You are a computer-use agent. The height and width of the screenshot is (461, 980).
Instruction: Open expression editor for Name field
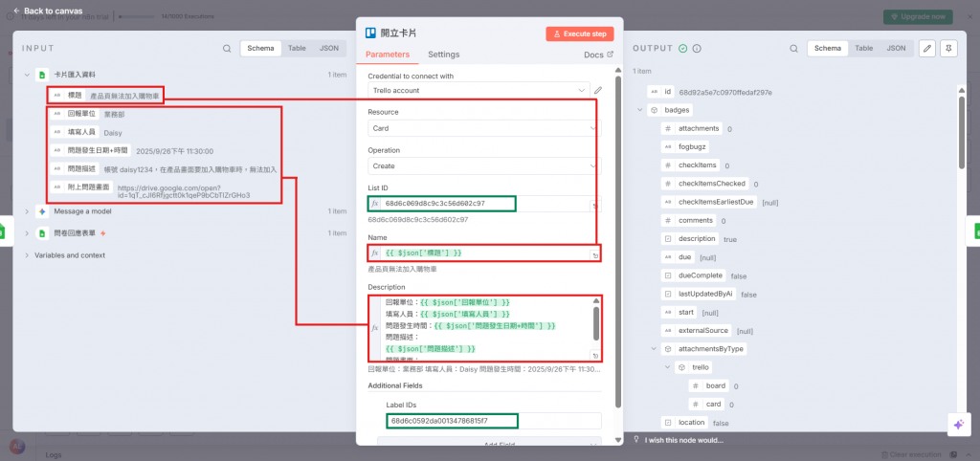(x=595, y=256)
